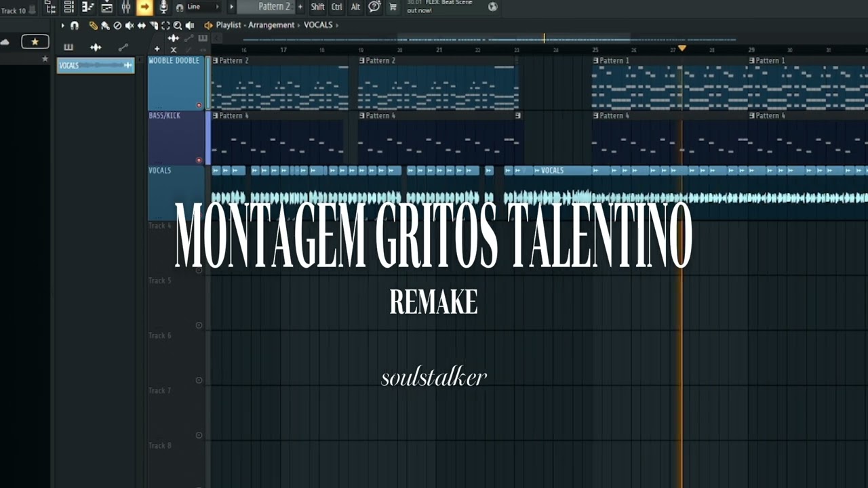Click the plus icon above track headers

pos(157,49)
